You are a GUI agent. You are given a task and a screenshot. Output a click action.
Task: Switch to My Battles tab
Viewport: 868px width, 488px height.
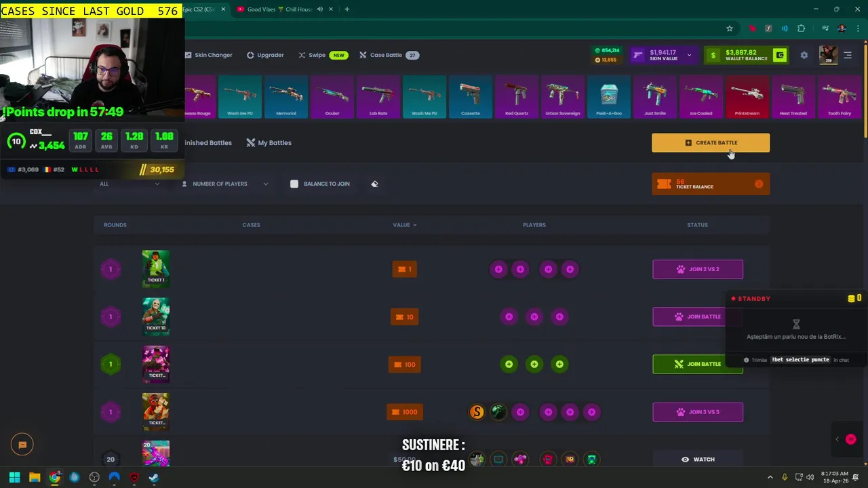[269, 143]
